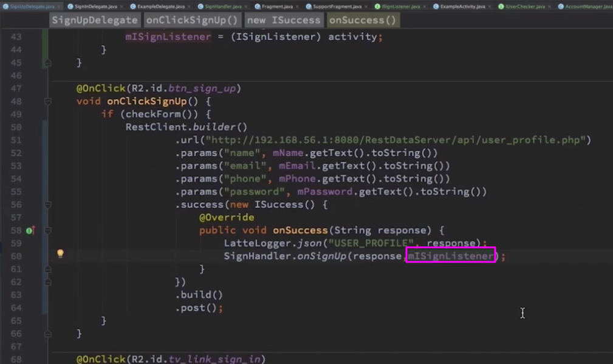Click onSignUp method call
Viewport: 613px width, 364px height.
pyautogui.click(x=322, y=256)
